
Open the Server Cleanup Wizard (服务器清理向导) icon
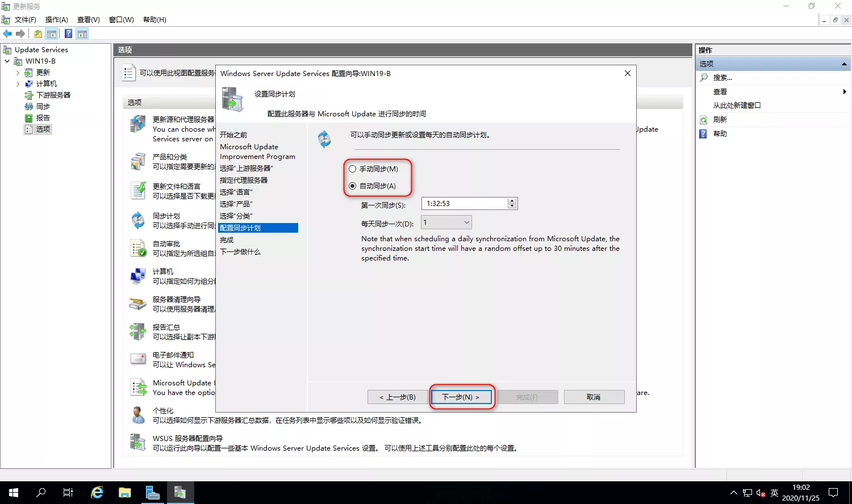click(x=138, y=304)
